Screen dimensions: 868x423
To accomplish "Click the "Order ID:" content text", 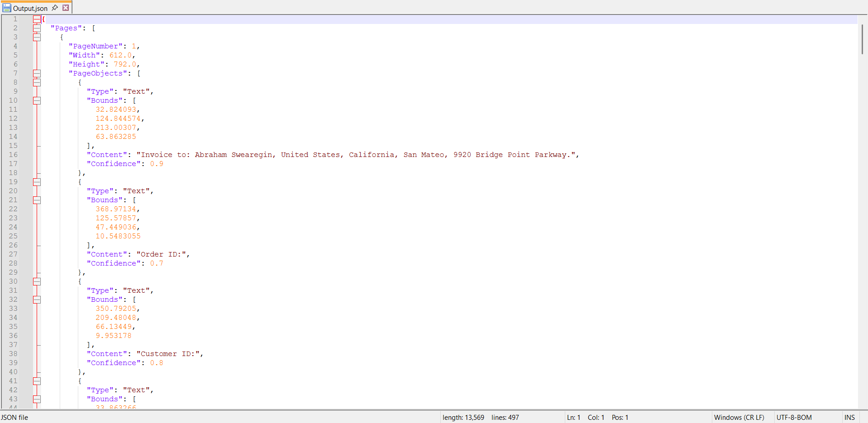I will pyautogui.click(x=161, y=254).
